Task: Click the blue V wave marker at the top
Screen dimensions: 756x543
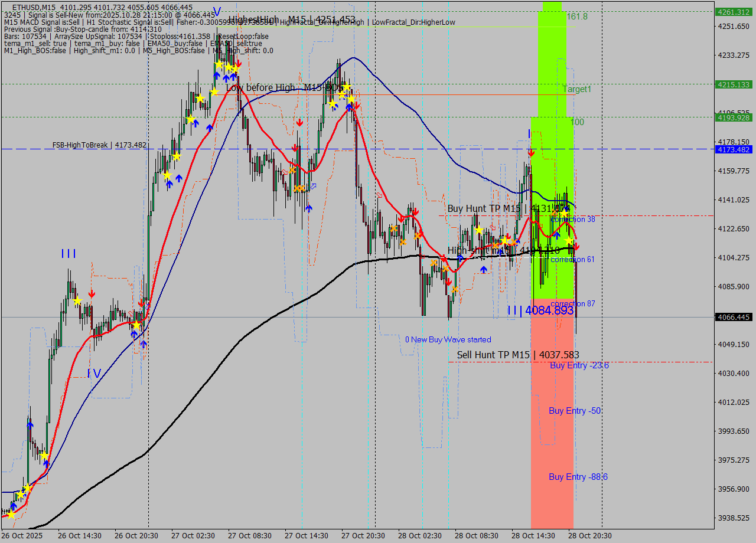Action: 216,10
